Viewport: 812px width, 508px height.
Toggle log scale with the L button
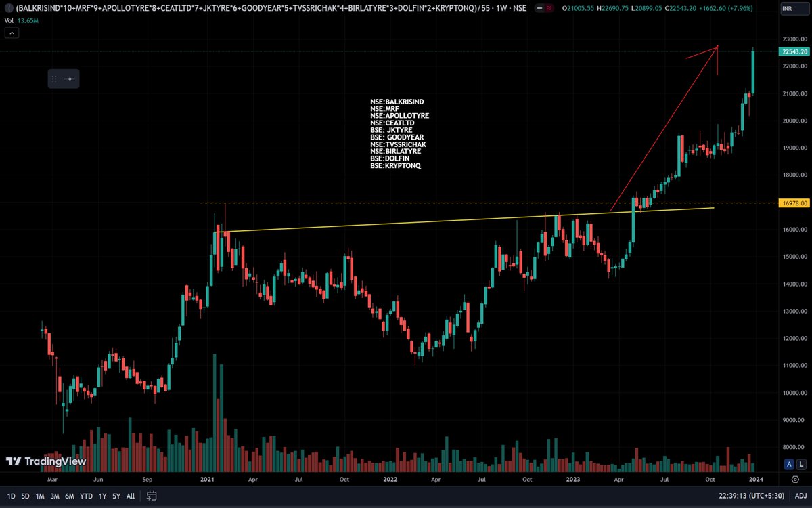pyautogui.click(x=800, y=464)
